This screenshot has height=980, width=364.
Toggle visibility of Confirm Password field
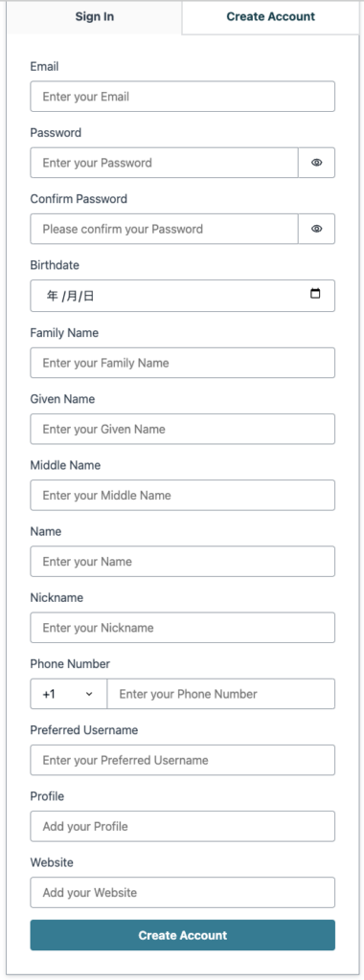coord(316,229)
